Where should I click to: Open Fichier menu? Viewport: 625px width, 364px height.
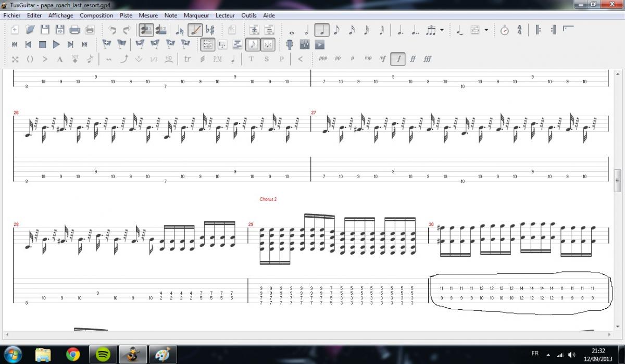[12, 16]
